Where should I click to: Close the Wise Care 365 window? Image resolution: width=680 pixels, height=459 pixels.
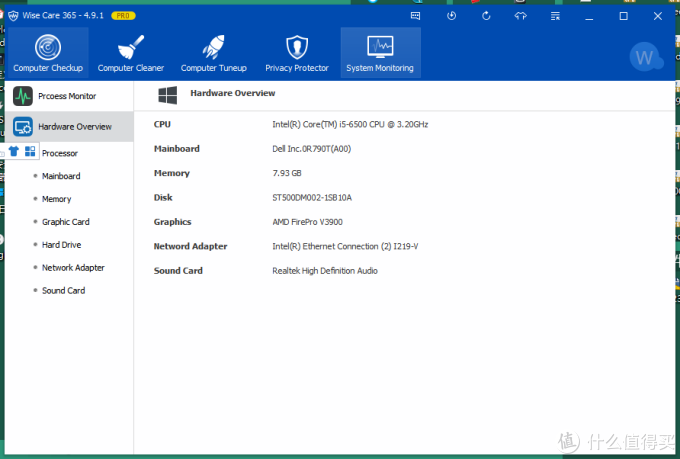(x=657, y=16)
